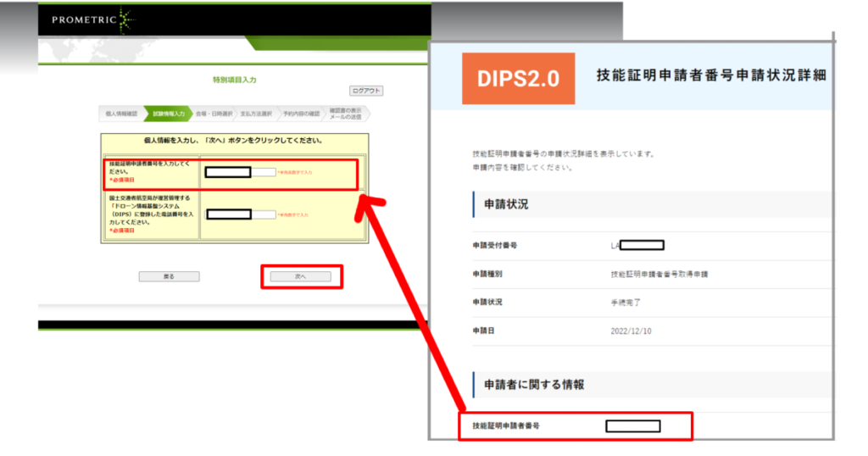
Task: Click the 申請状況 section heading
Action: [x=506, y=204]
